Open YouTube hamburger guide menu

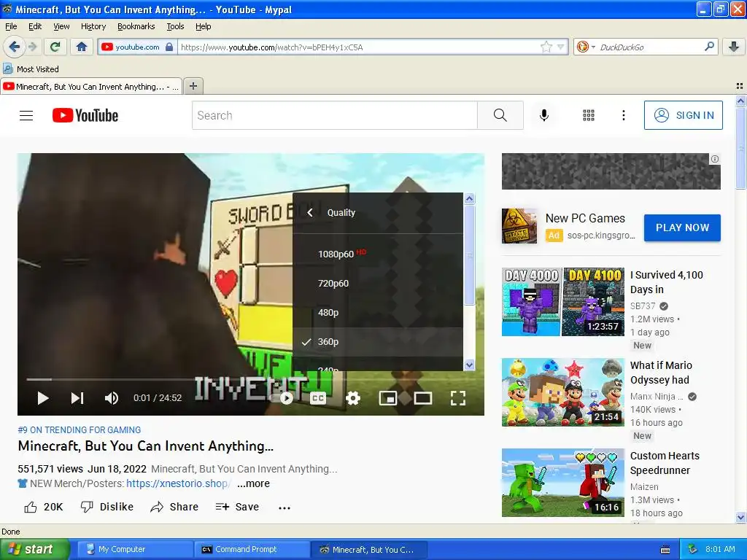(x=26, y=115)
